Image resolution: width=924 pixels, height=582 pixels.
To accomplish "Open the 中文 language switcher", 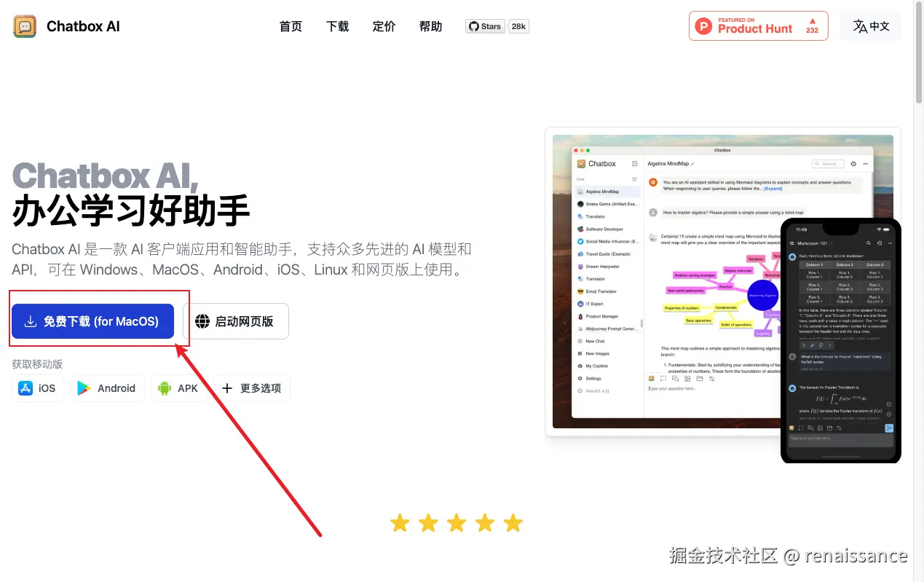I will (871, 26).
